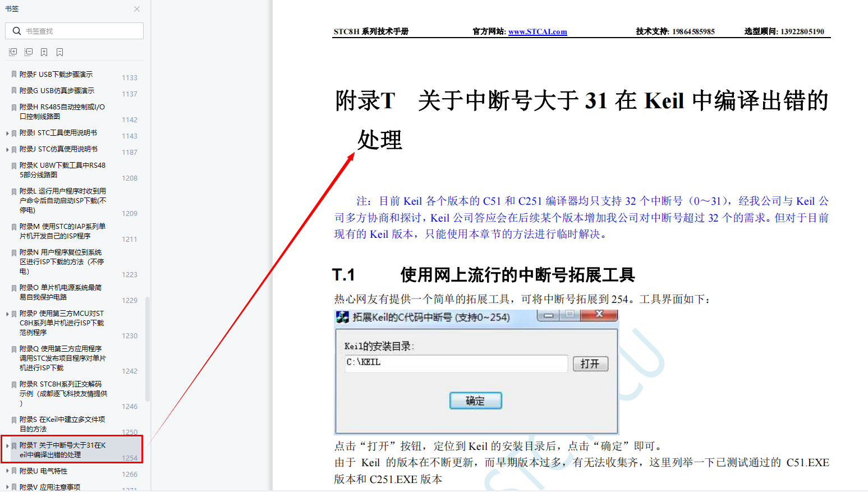Viewport: 868px width, 492px height.
Task: Select the 附录T 关于中断号大于31 bookmark text
Action: (62, 450)
